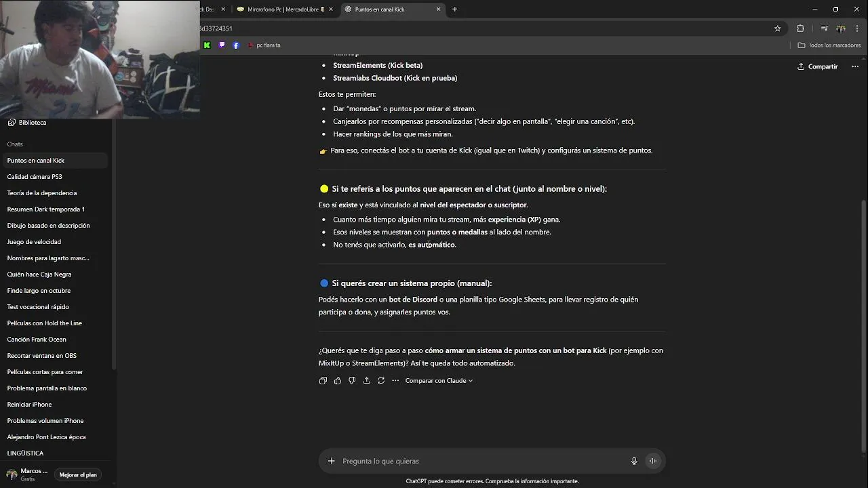The image size is (868, 488).
Task: Open the Facebook bookmark icon
Action: [x=236, y=45]
